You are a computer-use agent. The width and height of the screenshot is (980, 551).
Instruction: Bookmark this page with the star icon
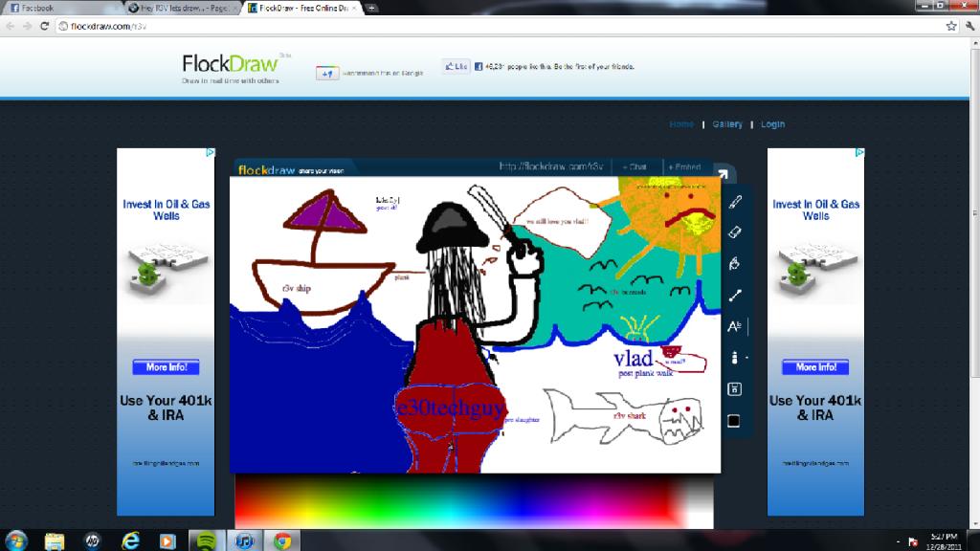click(x=951, y=26)
